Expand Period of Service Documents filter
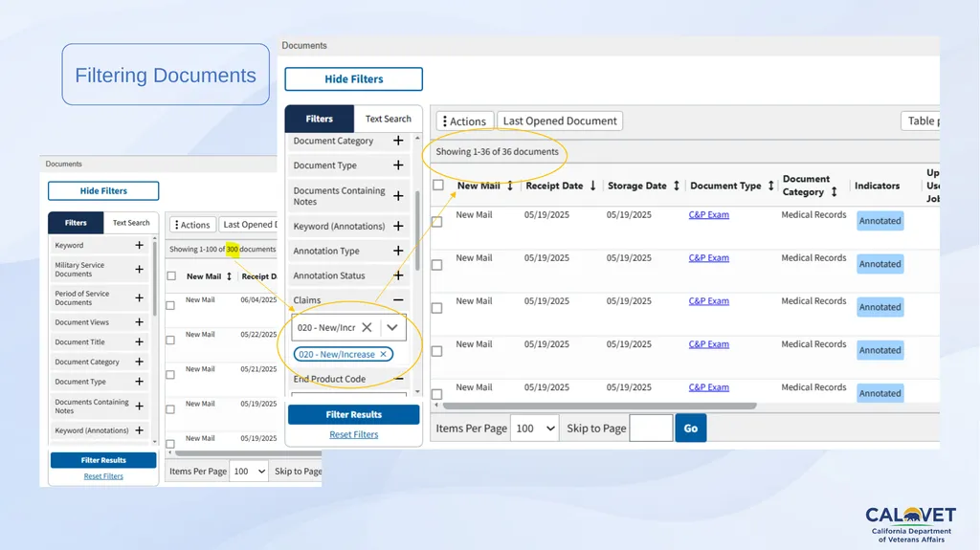This screenshot has height=550, width=980. pos(140,297)
